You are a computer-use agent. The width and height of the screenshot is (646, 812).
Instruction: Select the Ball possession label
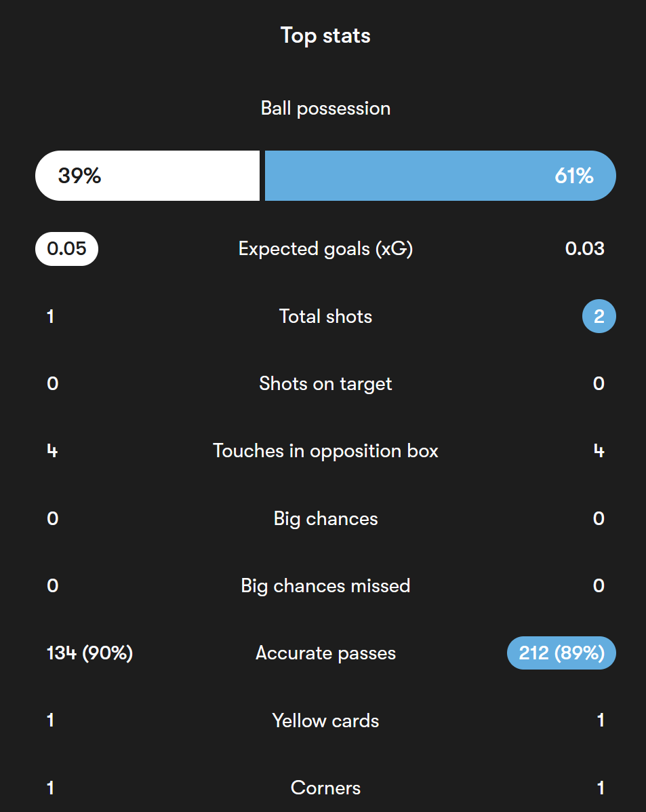(325, 109)
